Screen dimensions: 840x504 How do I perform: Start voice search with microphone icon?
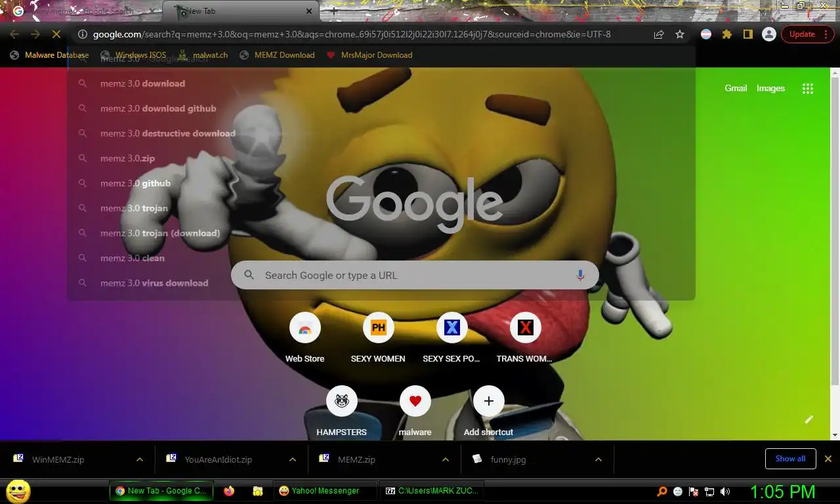[580, 275]
